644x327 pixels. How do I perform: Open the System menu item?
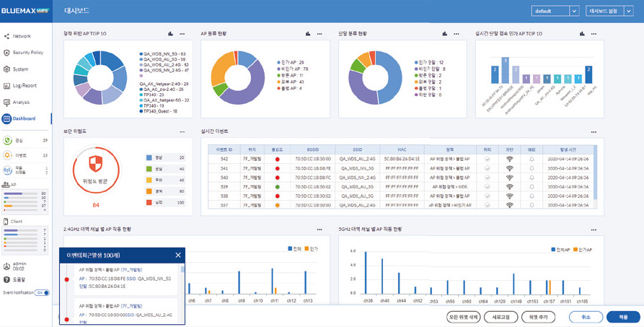pyautogui.click(x=20, y=69)
